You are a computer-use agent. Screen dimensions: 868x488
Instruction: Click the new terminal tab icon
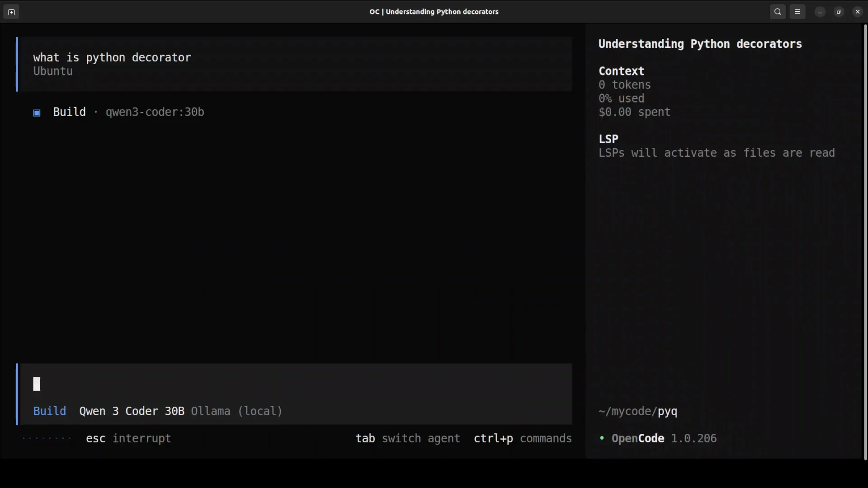[x=11, y=12]
